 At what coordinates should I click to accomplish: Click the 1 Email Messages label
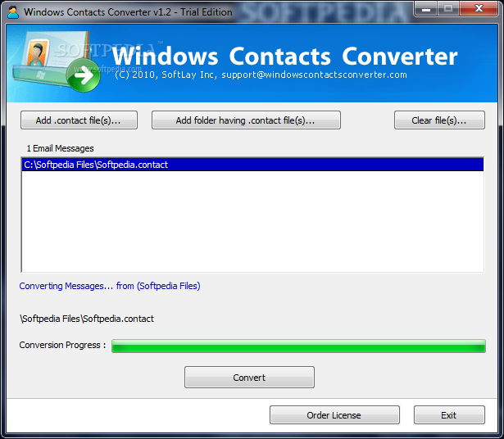click(x=60, y=148)
